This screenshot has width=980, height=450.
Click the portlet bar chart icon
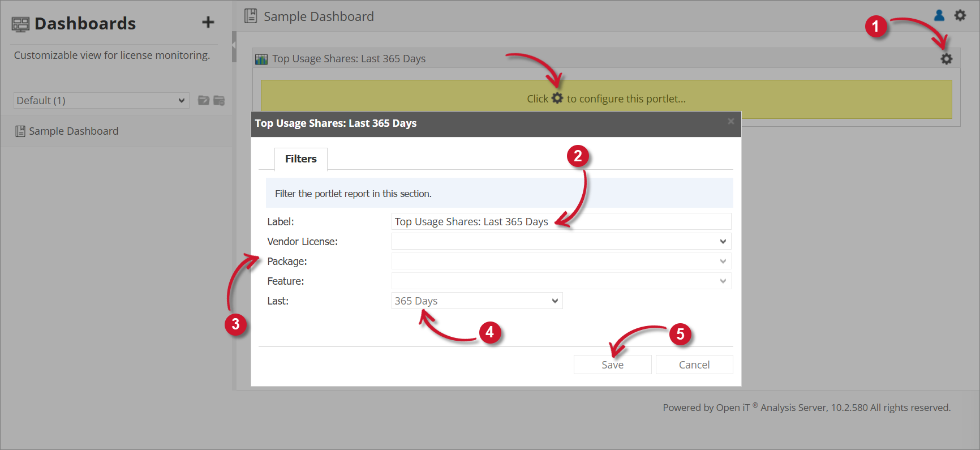261,59
